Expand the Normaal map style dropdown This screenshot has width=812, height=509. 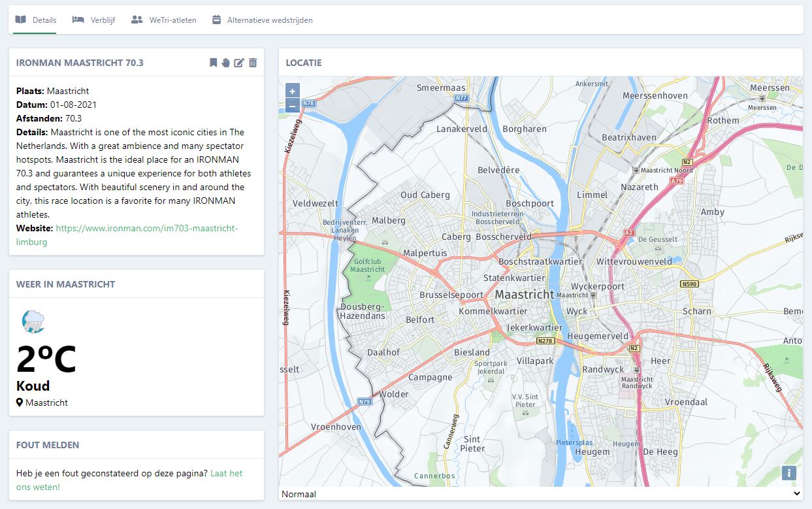tap(540, 494)
